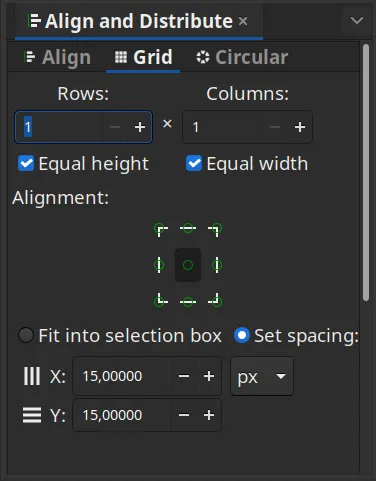Viewport: 376px width, 481px height.
Task: Select bottom-center alignment anchor
Action: point(188,302)
